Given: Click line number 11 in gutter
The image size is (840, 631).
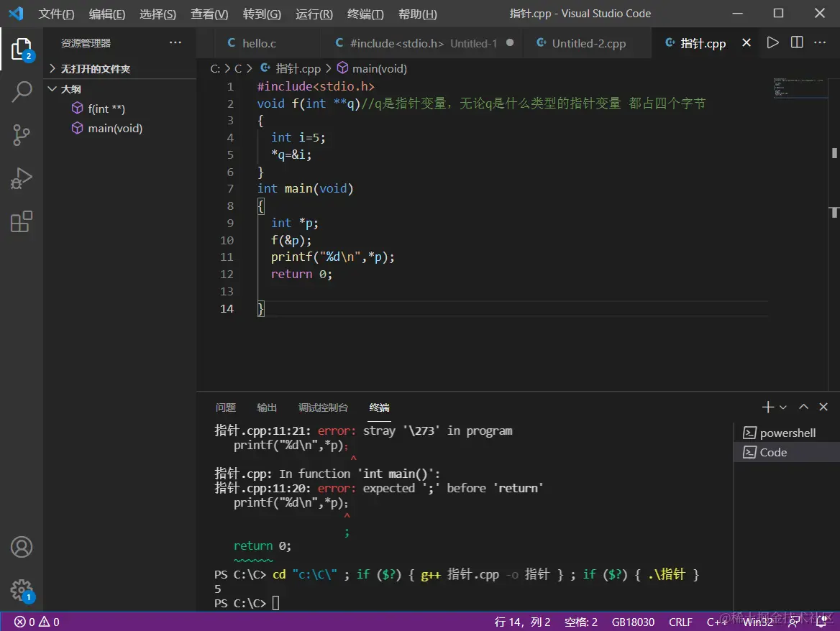Looking at the screenshot, I should coord(227,257).
